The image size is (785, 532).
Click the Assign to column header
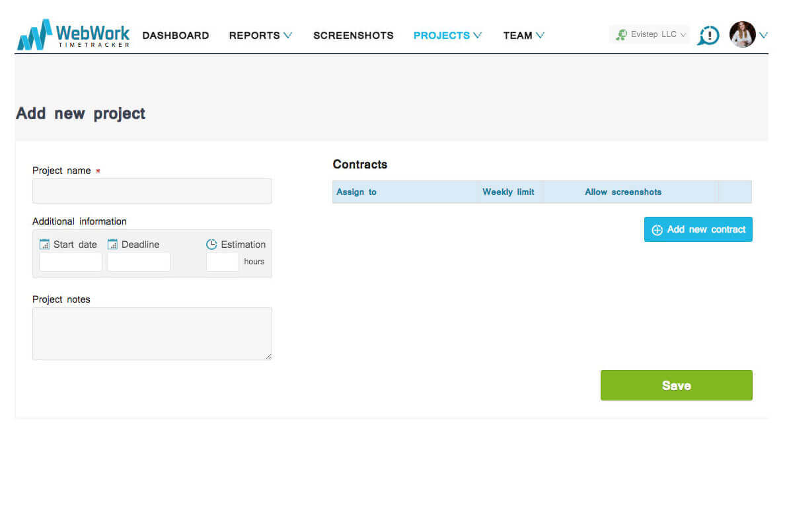pyautogui.click(x=356, y=192)
